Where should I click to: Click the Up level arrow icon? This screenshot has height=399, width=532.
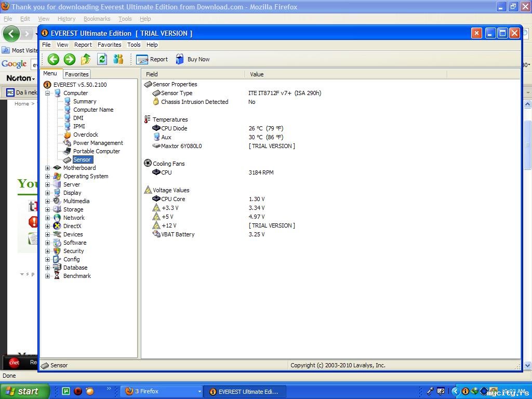(x=86, y=59)
